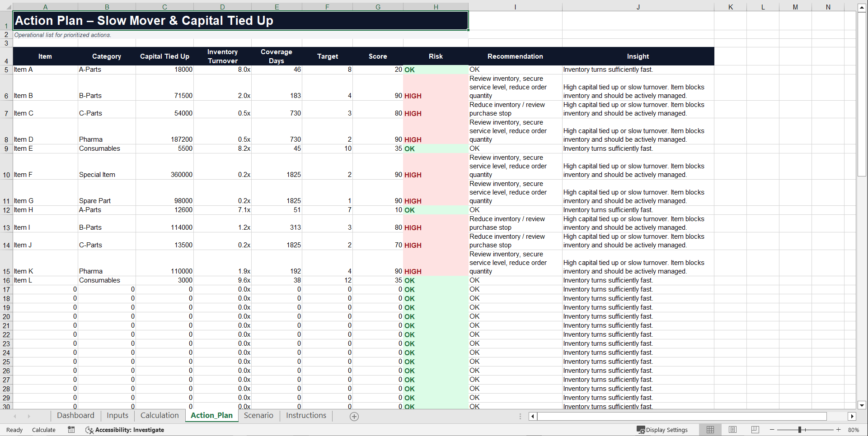Click horizontal scrollbar right arrow
The width and height of the screenshot is (868, 436).
pyautogui.click(x=852, y=417)
